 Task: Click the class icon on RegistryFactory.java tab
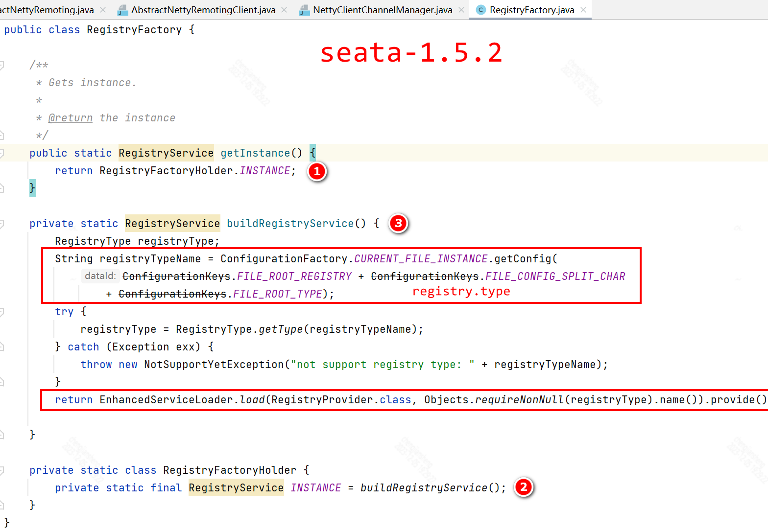tap(481, 10)
